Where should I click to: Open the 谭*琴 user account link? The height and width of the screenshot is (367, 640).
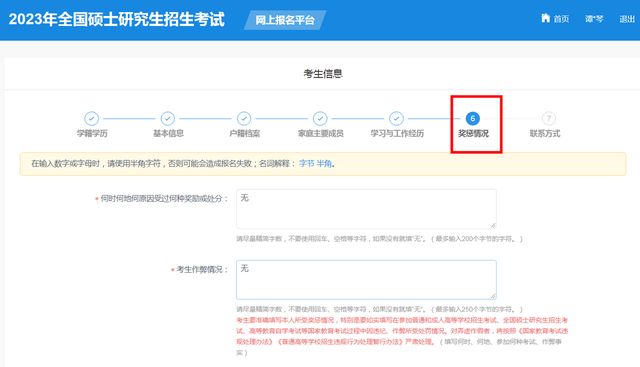coord(594,19)
